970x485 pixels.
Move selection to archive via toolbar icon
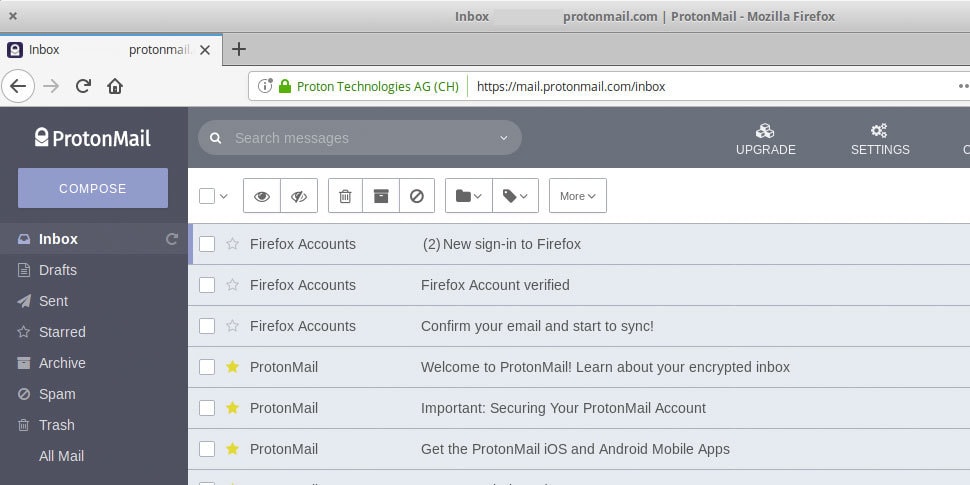point(381,196)
